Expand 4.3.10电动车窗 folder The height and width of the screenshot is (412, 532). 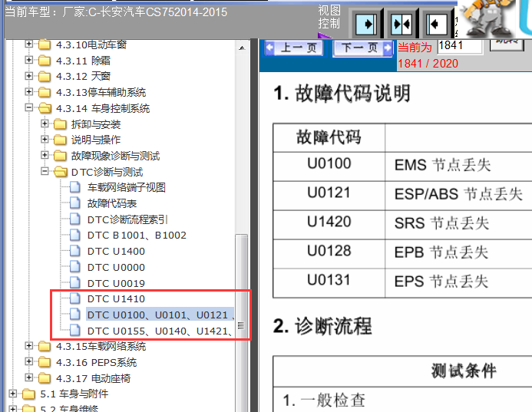coord(29,44)
